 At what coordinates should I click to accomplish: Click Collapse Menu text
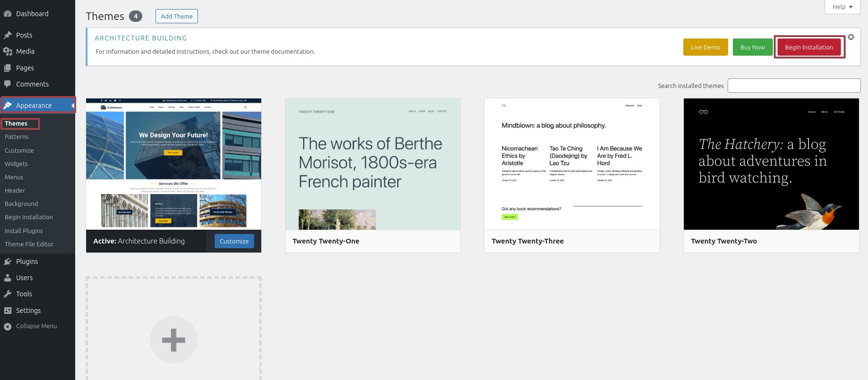pyautogui.click(x=37, y=326)
